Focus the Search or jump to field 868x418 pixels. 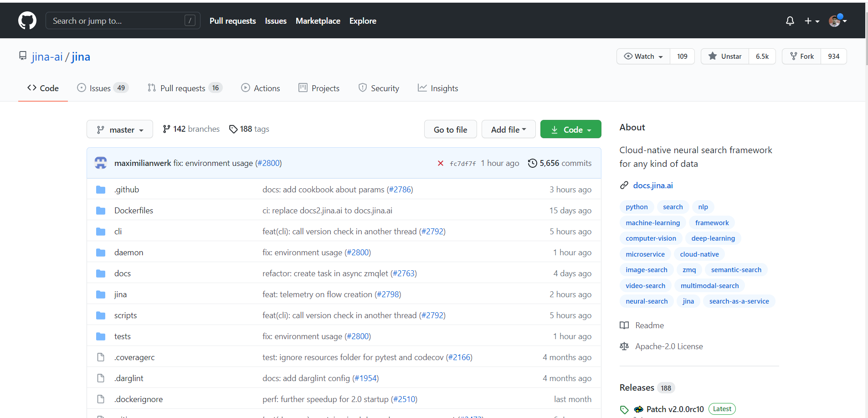[123, 21]
